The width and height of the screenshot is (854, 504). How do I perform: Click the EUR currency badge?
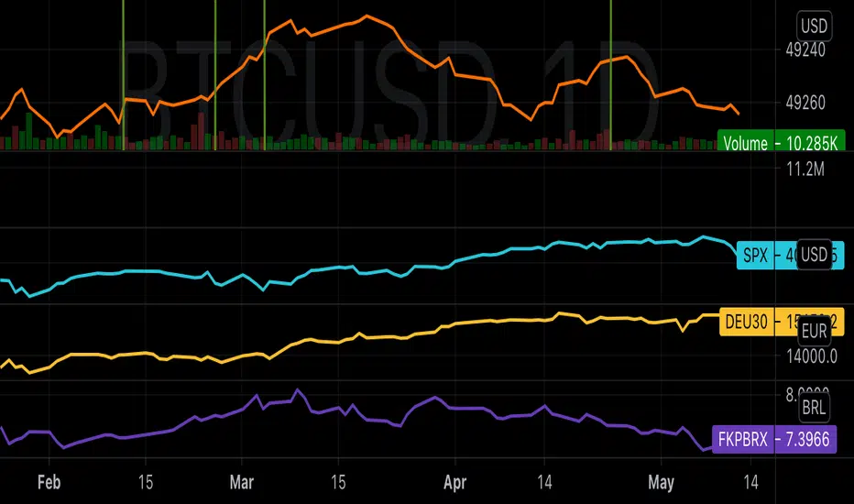click(x=815, y=331)
